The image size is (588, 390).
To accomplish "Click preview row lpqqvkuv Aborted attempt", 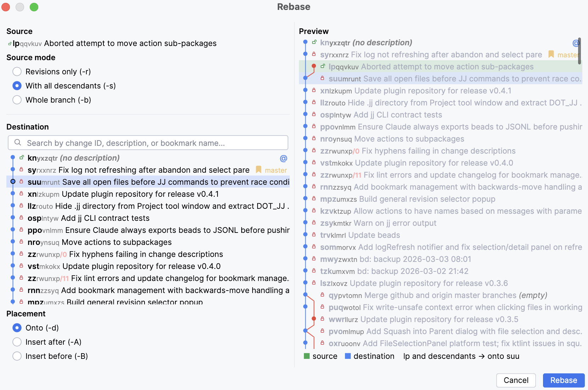I will tap(441, 67).
